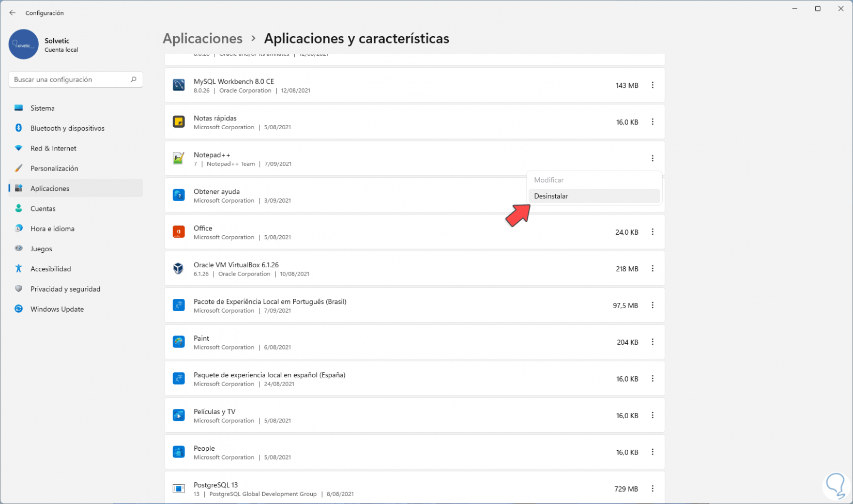Open options menu for MySQL Workbench 8.0 CE

coord(652,85)
